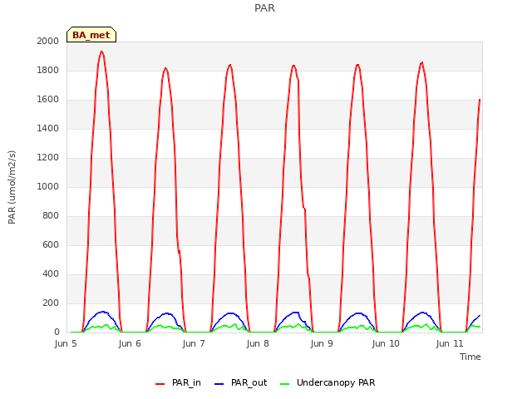Click the green Undercanopy PAR legend marker
This screenshot has width=532, height=399.
[x=285, y=384]
